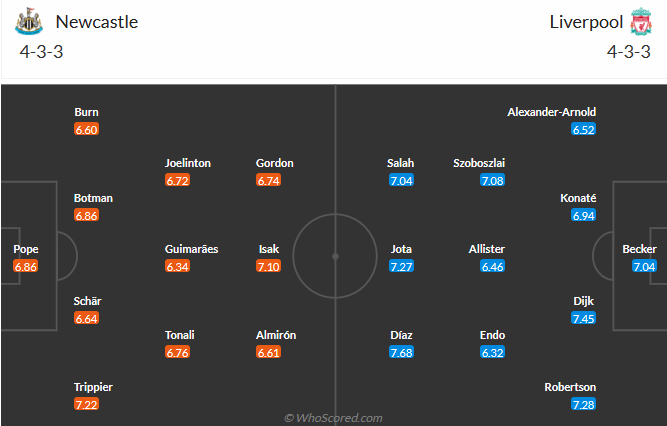This screenshot has height=426, width=667.
Task: Select Robertson's 7.28 rating badge
Action: coord(583,404)
